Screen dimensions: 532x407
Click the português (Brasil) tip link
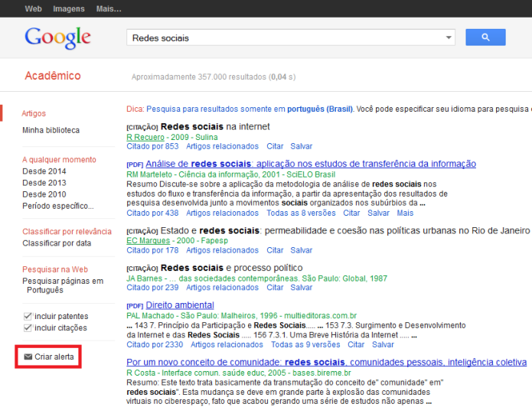click(x=320, y=109)
